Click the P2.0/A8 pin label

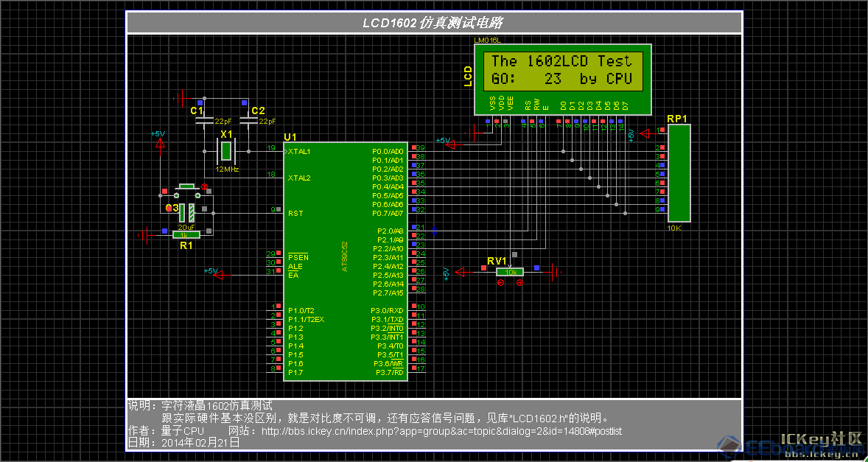tap(391, 231)
